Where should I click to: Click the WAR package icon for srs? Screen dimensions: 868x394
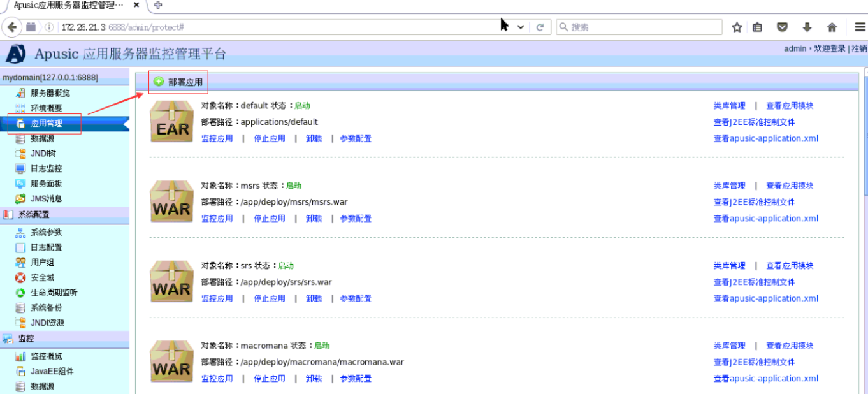coord(171,282)
